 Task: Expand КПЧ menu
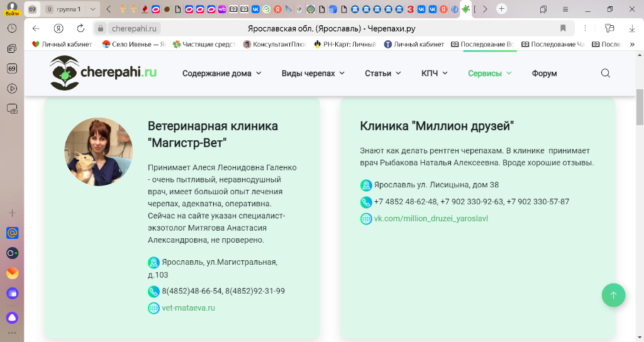click(x=435, y=73)
